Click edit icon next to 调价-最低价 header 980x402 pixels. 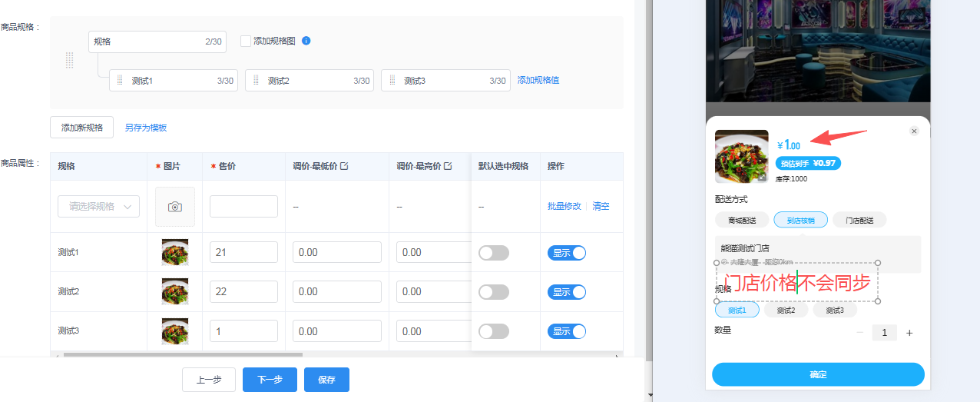coord(344,166)
